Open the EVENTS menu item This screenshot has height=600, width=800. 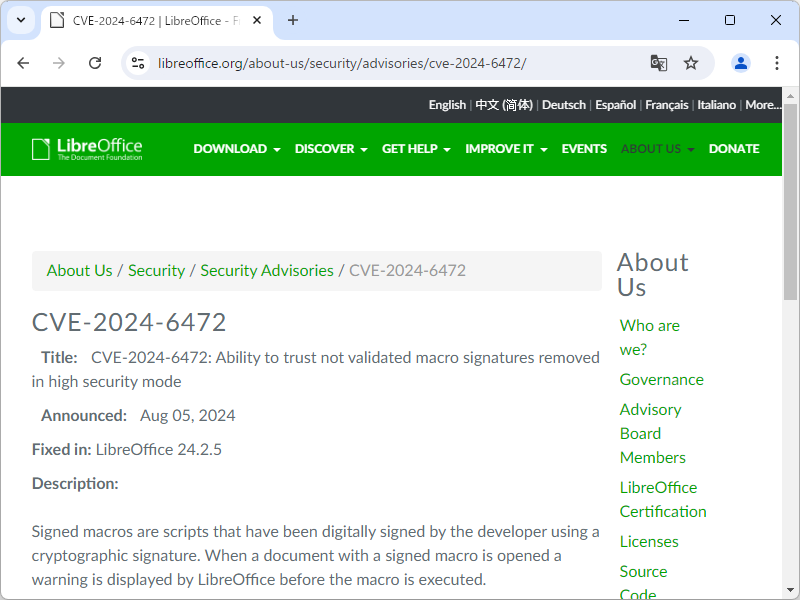tap(584, 149)
